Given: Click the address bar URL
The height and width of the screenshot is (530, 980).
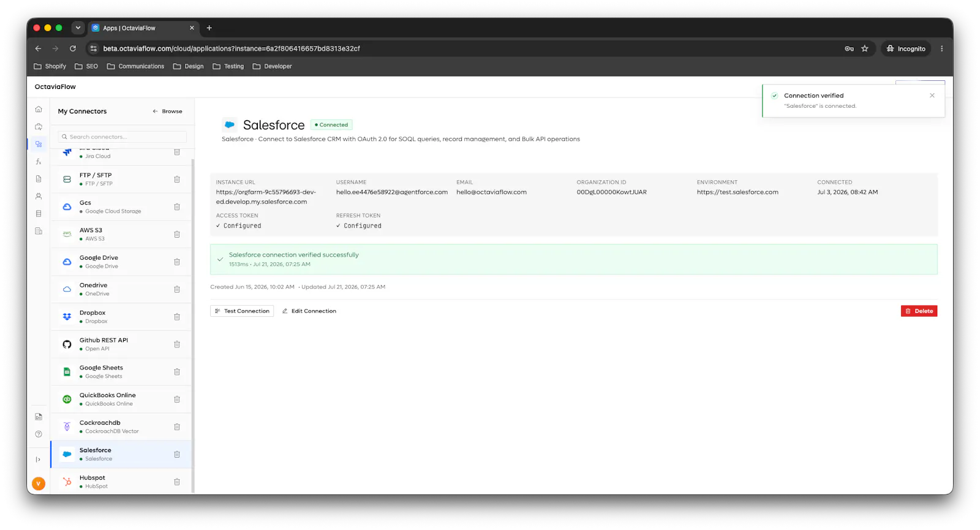Looking at the screenshot, I should [232, 48].
